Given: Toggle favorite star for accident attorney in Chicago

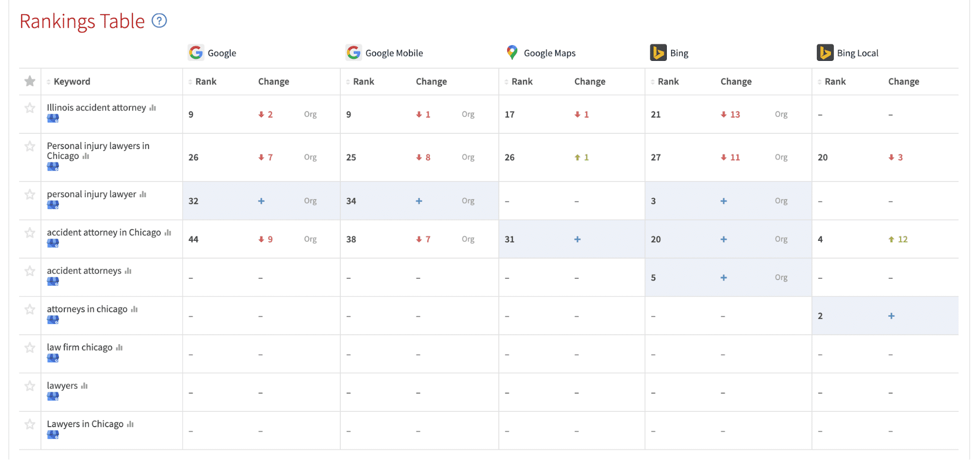Looking at the screenshot, I should coord(30,232).
